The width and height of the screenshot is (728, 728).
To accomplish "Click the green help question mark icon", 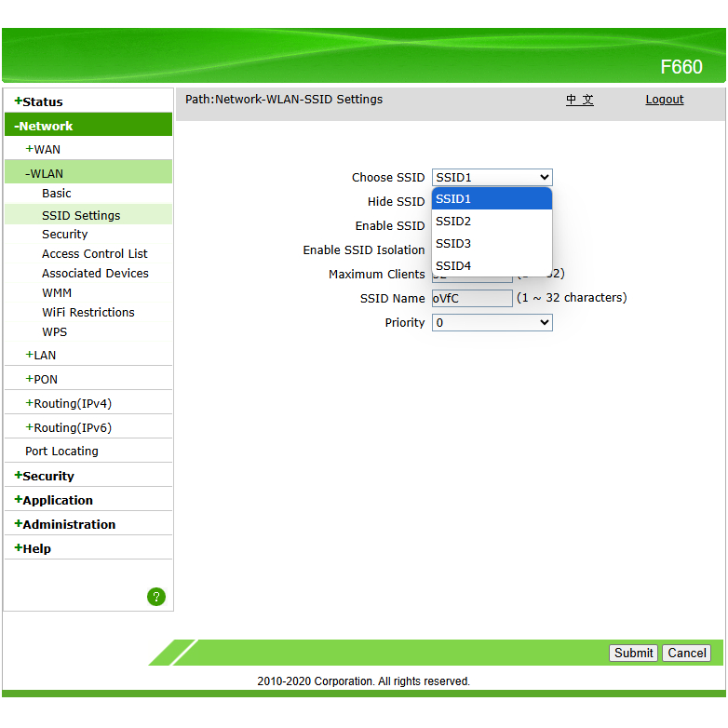I will click(156, 597).
